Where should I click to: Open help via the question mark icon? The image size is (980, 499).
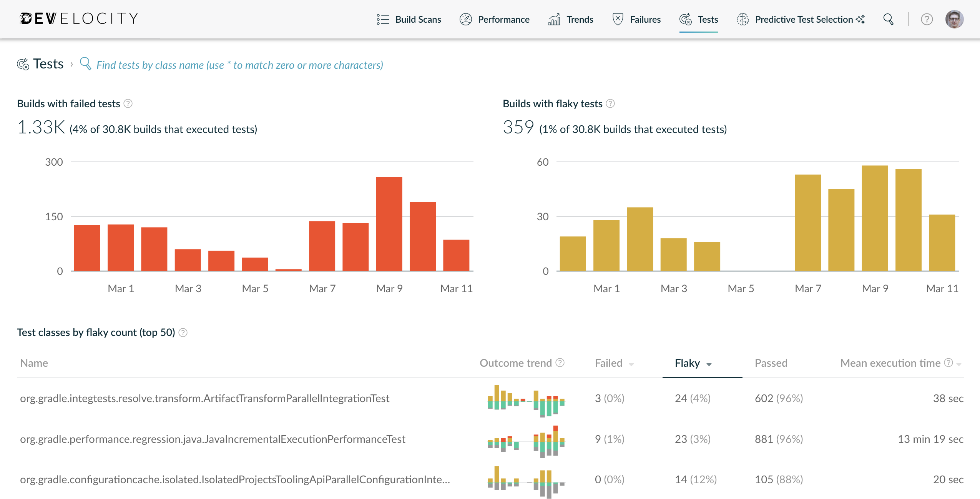[926, 19]
